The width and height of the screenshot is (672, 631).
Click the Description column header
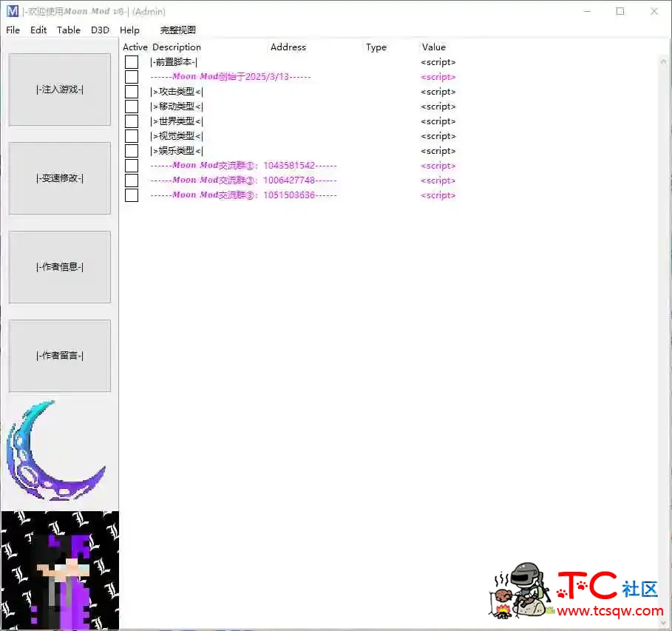(177, 47)
